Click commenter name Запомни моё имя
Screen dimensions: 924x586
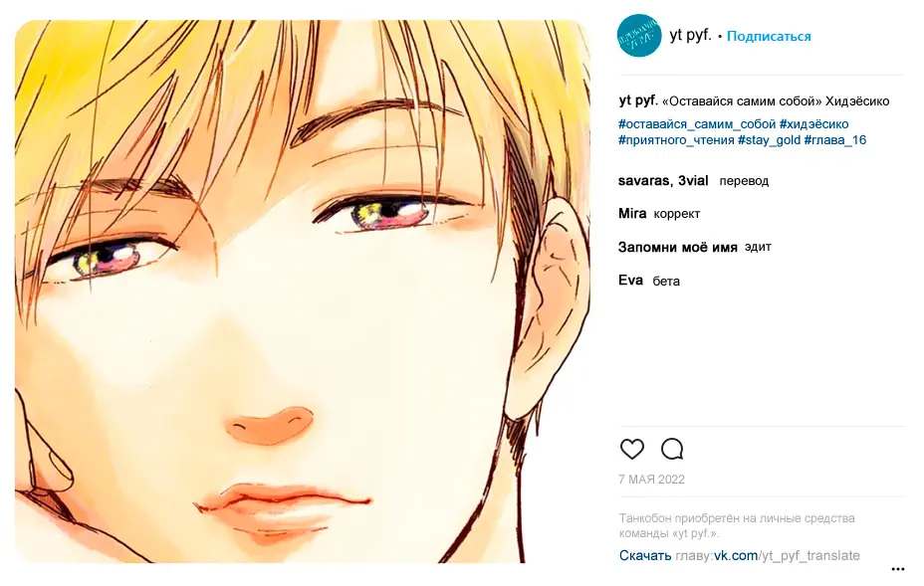click(x=678, y=248)
